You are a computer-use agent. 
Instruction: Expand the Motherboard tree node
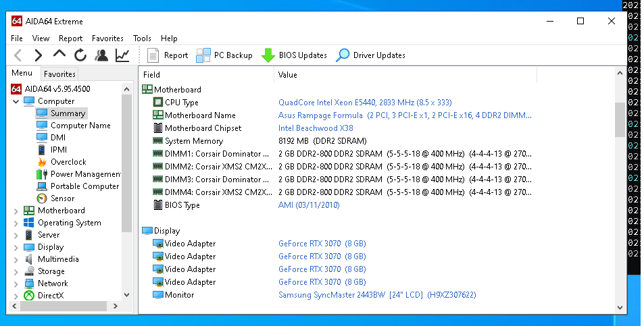[16, 211]
